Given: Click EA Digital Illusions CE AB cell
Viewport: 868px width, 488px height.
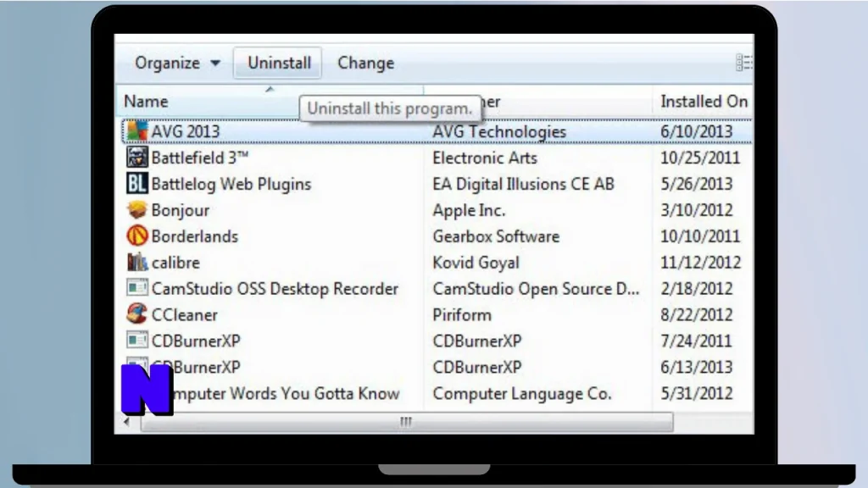Looking at the screenshot, I should point(523,184).
